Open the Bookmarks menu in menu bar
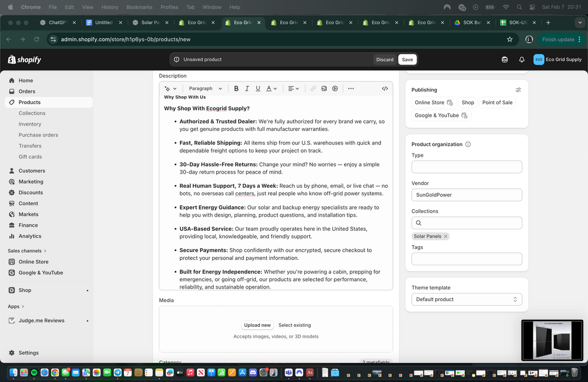Viewport: 588px width, 382px height. [139, 7]
